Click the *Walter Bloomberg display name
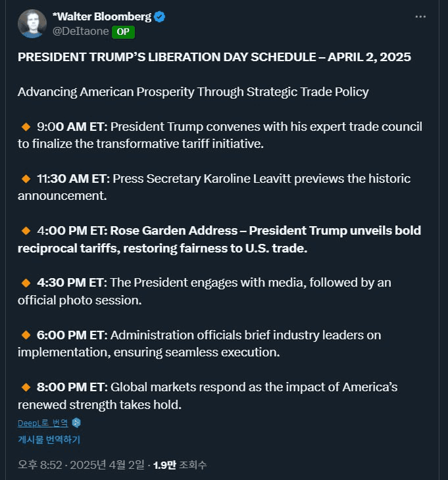 coord(102,17)
